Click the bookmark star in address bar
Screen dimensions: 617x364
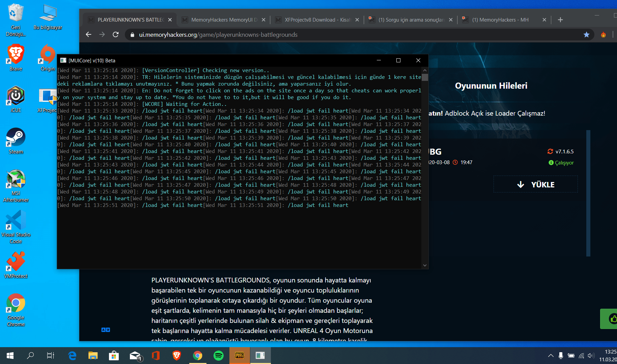587,34
